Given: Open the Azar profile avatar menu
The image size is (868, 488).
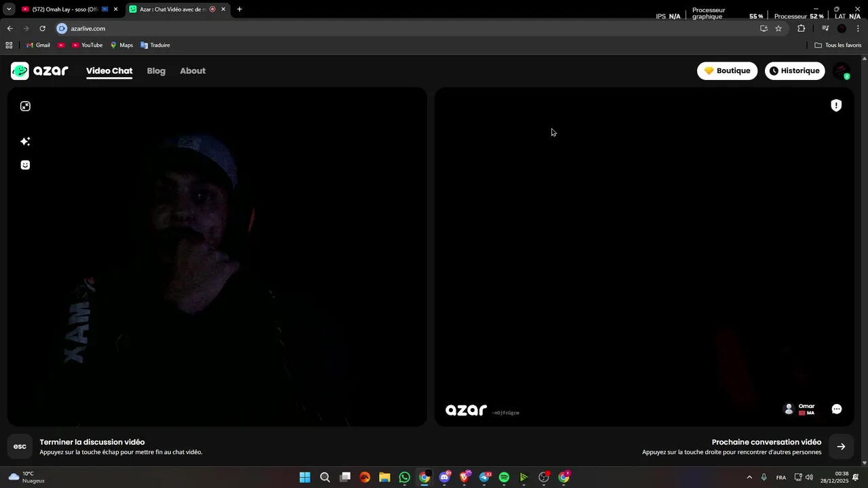Looking at the screenshot, I should (842, 70).
